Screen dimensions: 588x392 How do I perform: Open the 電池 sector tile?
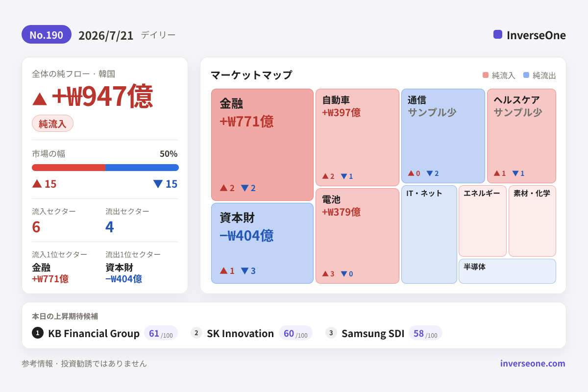(x=358, y=236)
